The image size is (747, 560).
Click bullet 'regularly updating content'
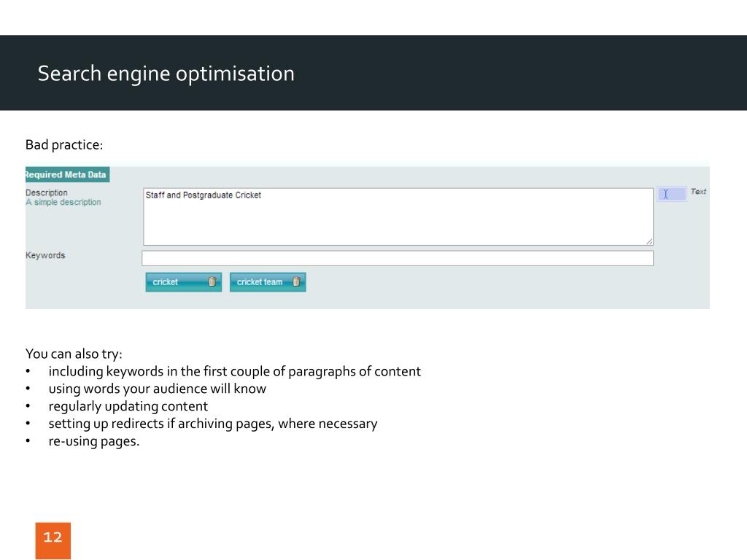128,406
